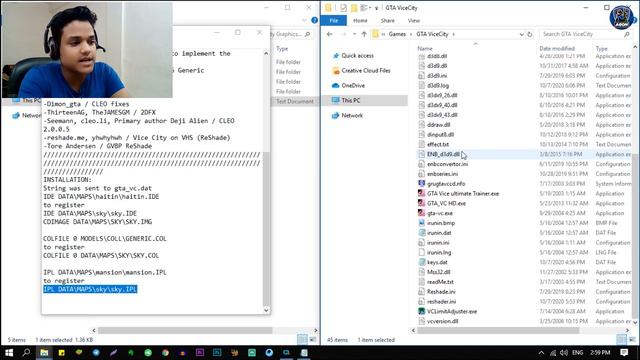Screen dimensions: 640x360
Task: Select the Mss32.dll file
Action: (438, 272)
